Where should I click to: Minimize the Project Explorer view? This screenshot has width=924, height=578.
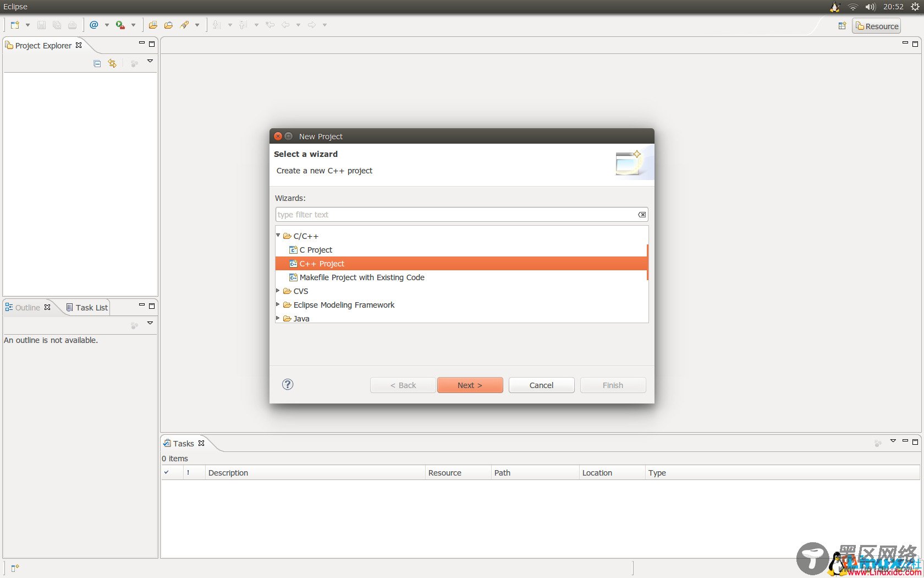[x=141, y=43]
